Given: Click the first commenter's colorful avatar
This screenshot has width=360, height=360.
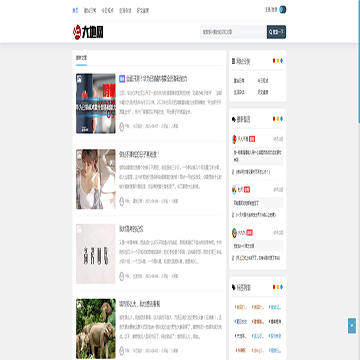Looking at the screenshot, I should (x=234, y=139).
